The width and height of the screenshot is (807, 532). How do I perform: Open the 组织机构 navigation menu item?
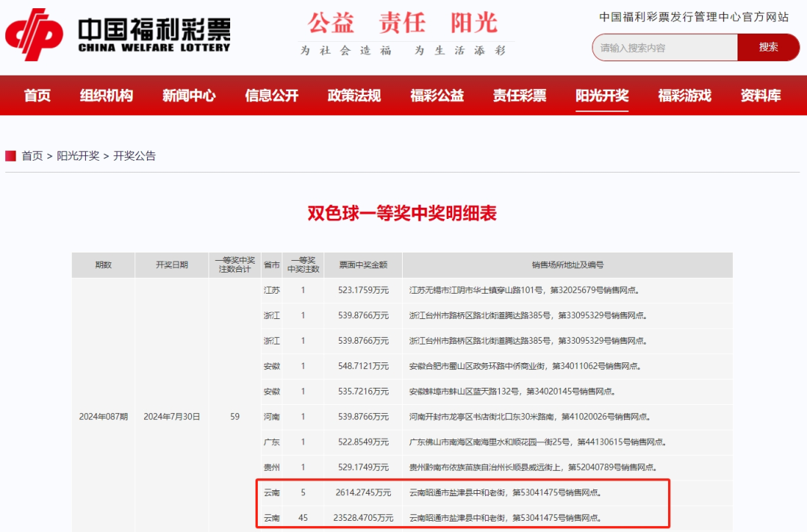[106, 96]
